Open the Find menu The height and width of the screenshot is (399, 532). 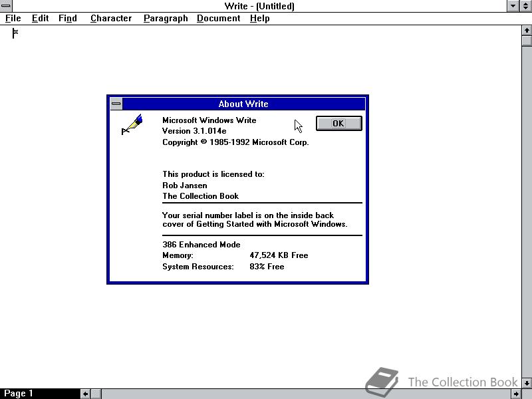pyautogui.click(x=68, y=19)
